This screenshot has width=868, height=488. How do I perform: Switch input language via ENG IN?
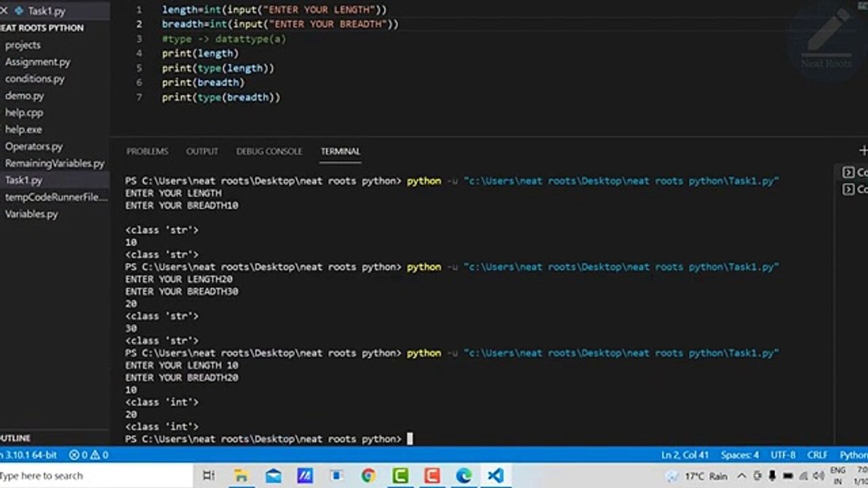point(837,476)
